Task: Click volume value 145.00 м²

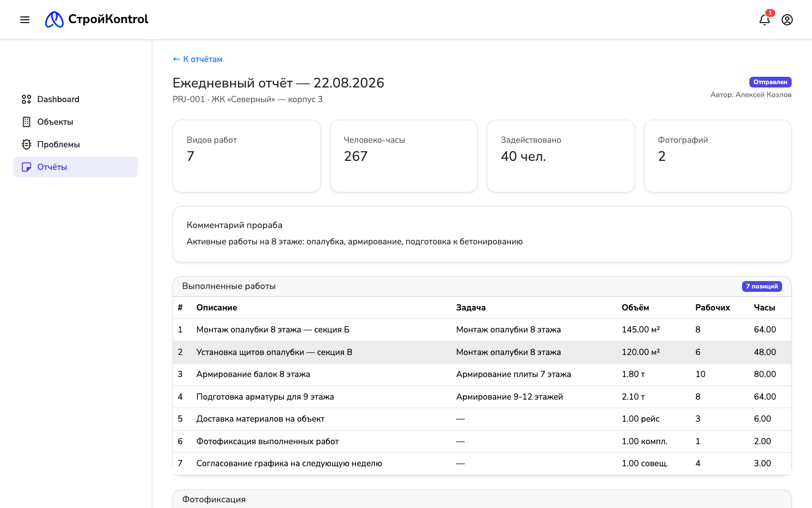Action: click(x=641, y=330)
